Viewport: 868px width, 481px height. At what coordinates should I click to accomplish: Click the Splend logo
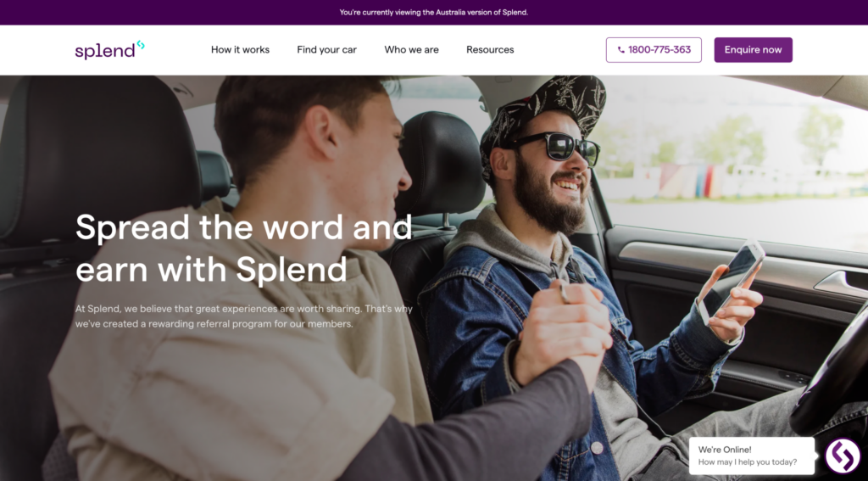point(109,50)
